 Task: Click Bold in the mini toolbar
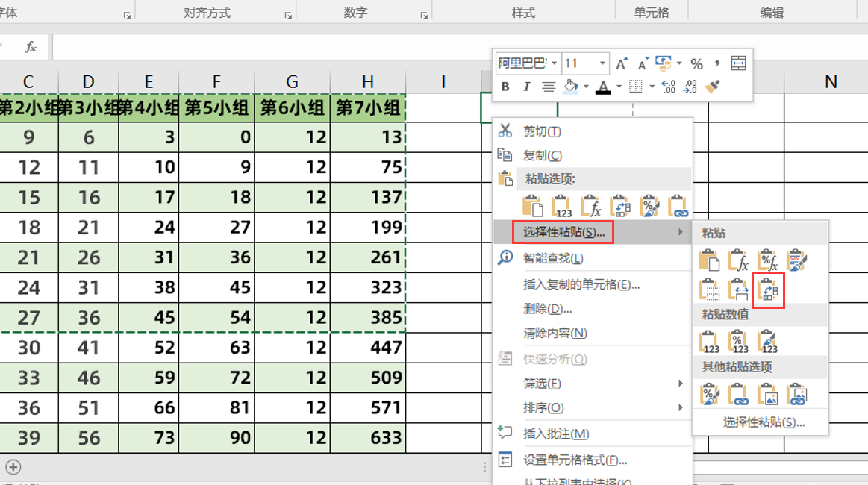(505, 87)
